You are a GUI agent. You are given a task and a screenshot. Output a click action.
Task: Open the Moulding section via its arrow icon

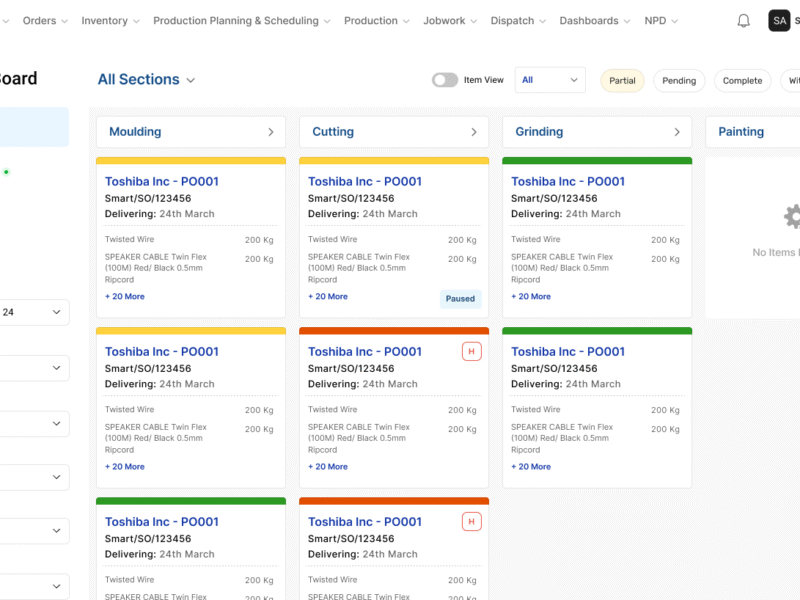pos(271,131)
